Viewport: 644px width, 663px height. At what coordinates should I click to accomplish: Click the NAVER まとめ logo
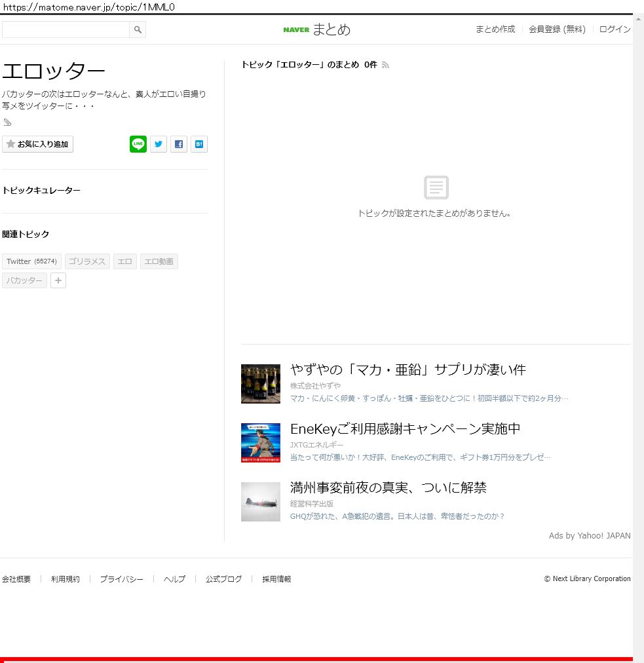[317, 29]
